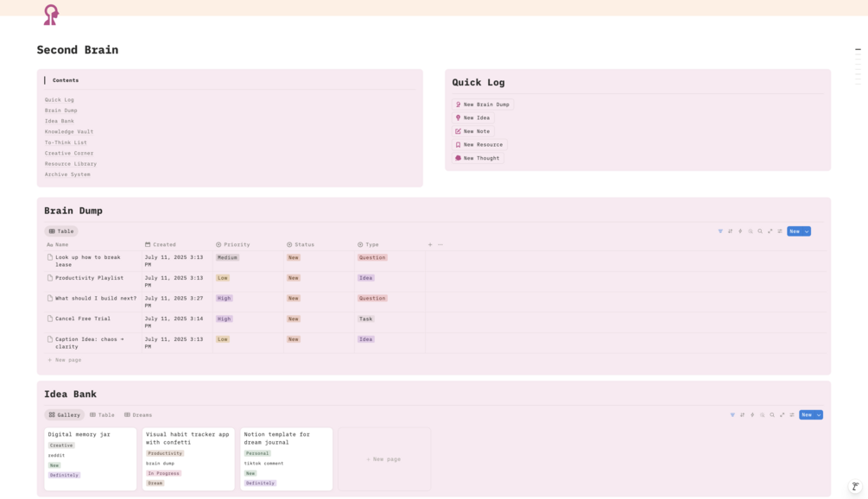Open the Priority column header menu

click(x=233, y=244)
